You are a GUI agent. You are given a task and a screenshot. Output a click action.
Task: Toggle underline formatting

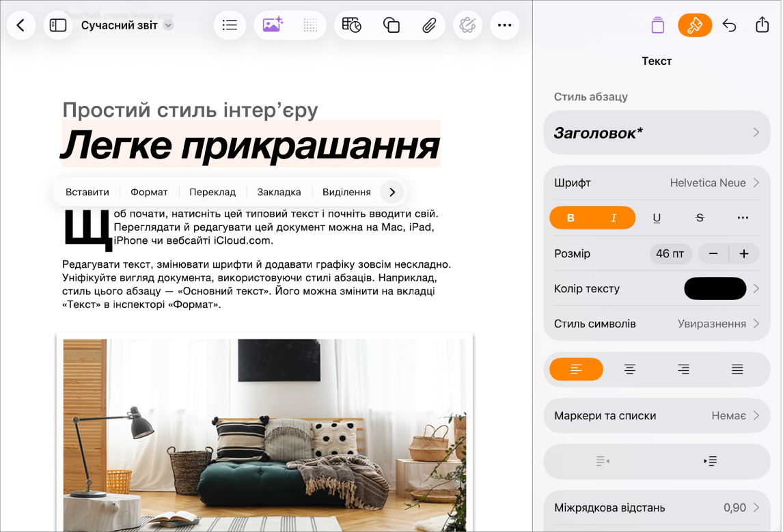click(657, 218)
